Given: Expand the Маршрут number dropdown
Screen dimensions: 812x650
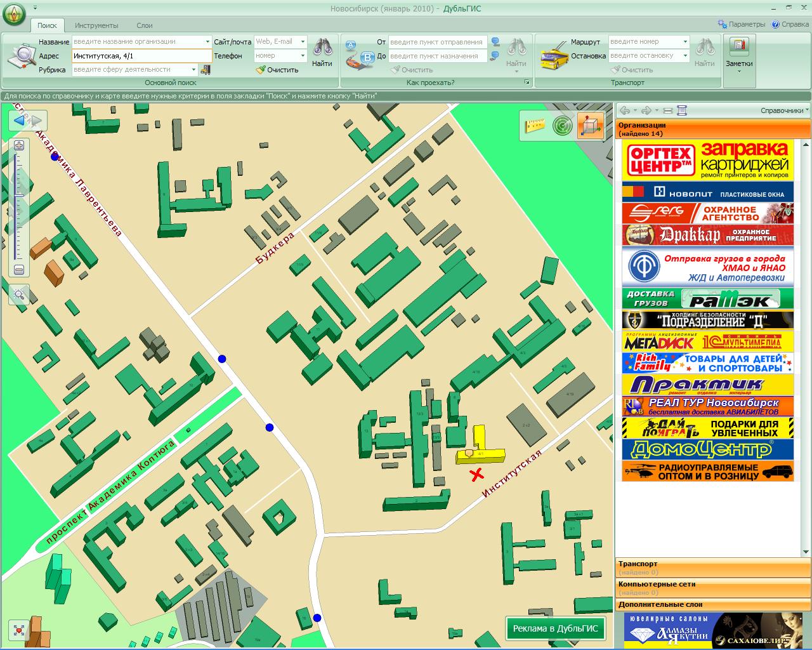Looking at the screenshot, I should [x=685, y=42].
